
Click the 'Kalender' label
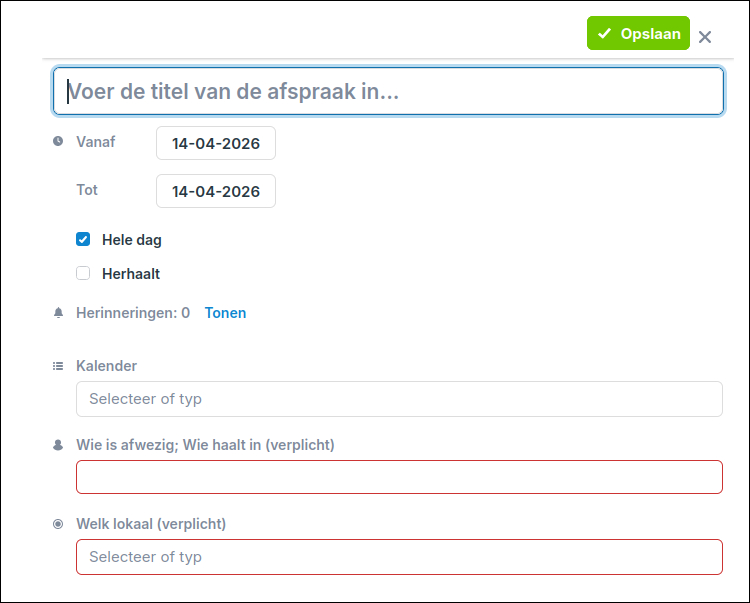(x=106, y=366)
